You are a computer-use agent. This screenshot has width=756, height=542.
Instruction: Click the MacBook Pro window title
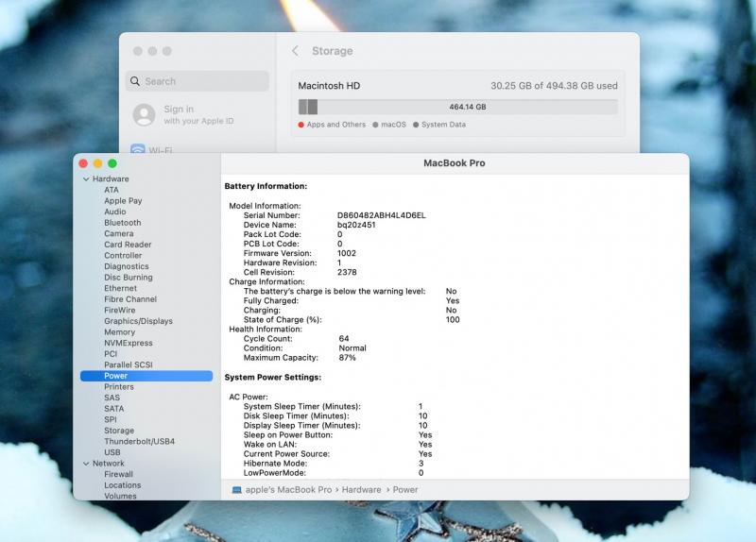(x=455, y=163)
